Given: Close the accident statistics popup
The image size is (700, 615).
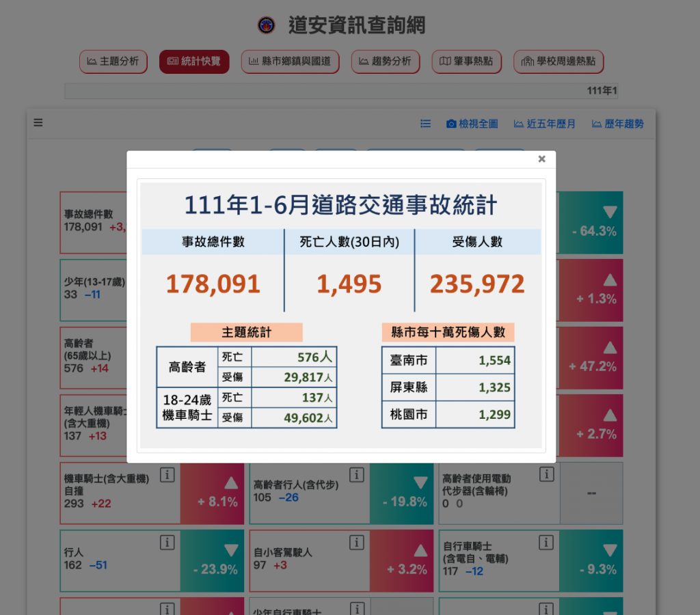Looking at the screenshot, I should pyautogui.click(x=541, y=159).
